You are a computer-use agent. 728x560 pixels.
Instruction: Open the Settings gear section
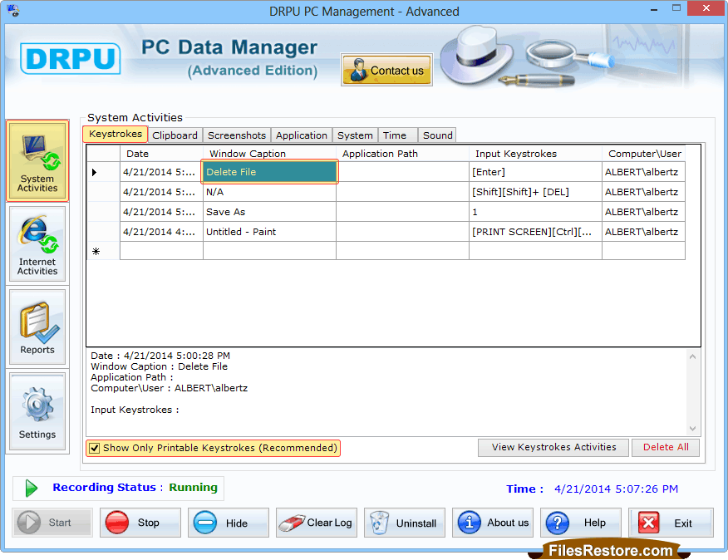pyautogui.click(x=37, y=411)
